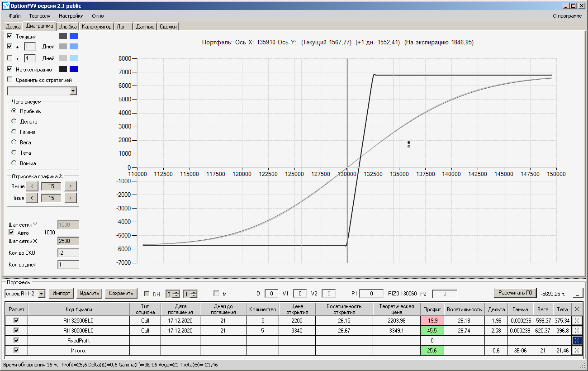Click the X column header in the portfolio table
The height and width of the screenshot is (371, 588).
click(x=577, y=309)
